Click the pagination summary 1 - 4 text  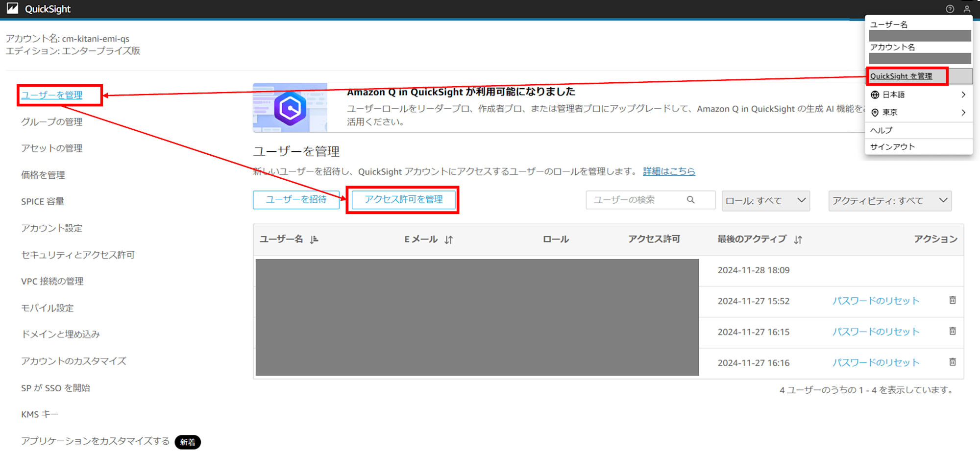[867, 390]
